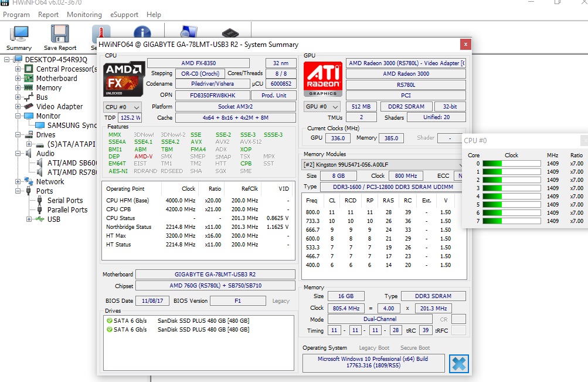Open the Program menu
The image size is (588, 382).
point(16,15)
